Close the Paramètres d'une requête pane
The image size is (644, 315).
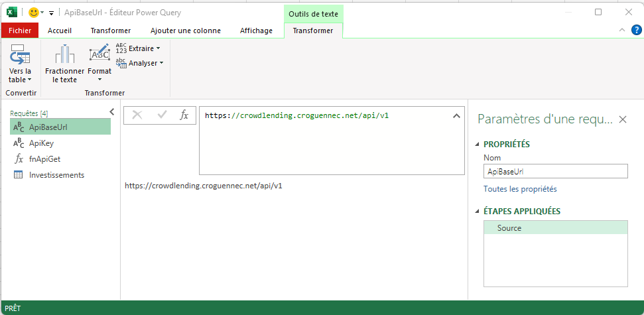click(x=623, y=119)
